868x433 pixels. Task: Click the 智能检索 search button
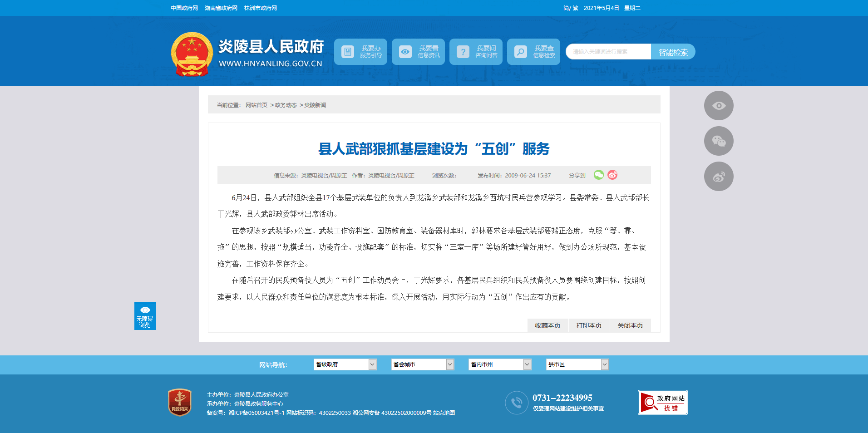[673, 52]
